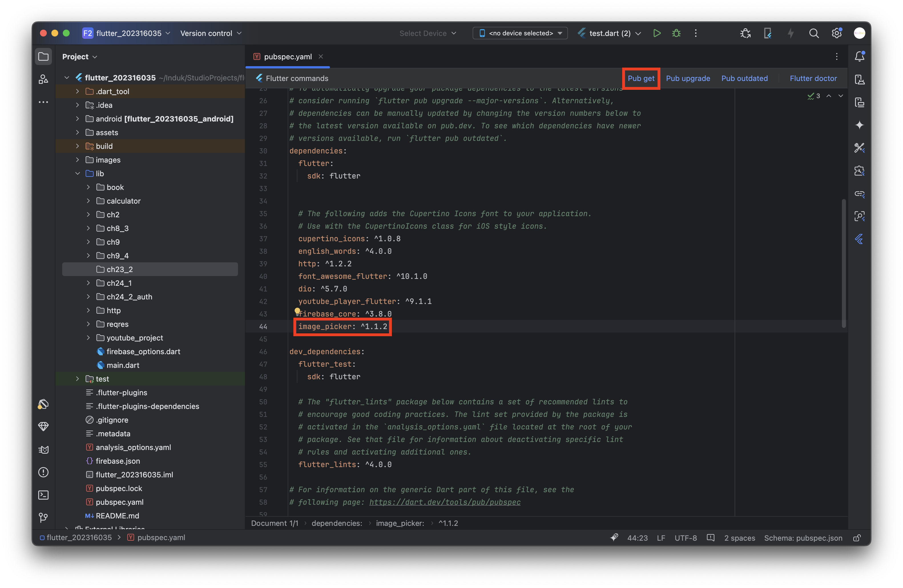Open the no device selected dropdown

pos(520,33)
